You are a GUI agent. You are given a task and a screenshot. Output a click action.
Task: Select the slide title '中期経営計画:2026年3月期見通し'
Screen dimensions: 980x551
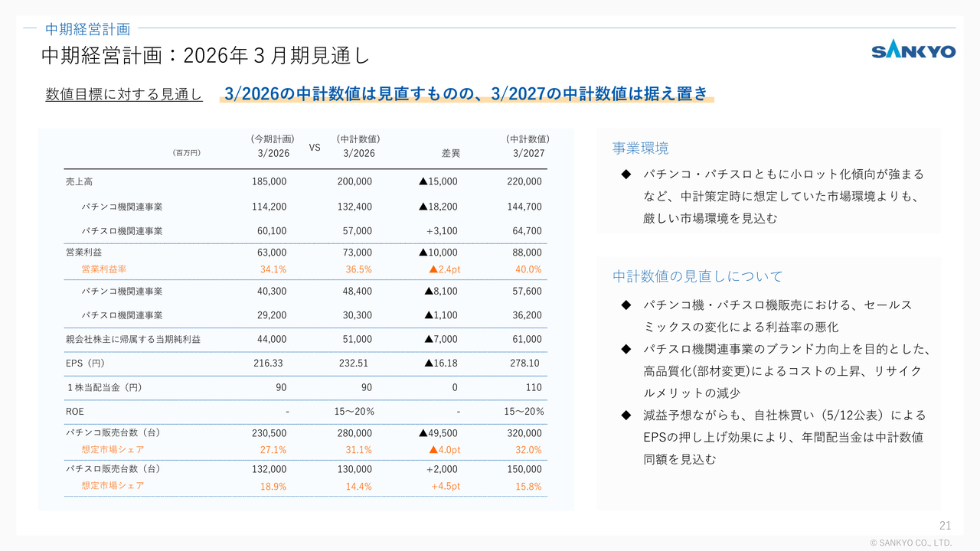click(x=205, y=55)
